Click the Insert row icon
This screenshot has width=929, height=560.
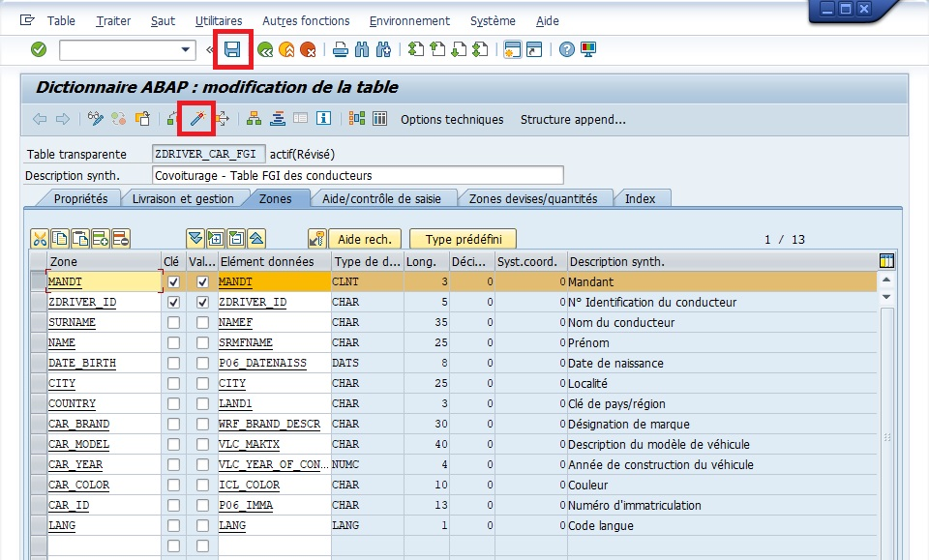tap(101, 238)
